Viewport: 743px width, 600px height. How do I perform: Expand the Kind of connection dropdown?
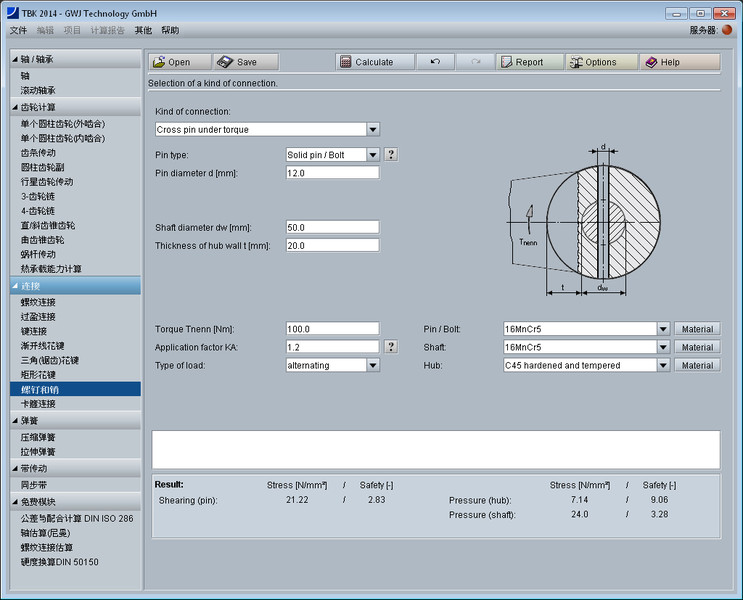pos(373,129)
